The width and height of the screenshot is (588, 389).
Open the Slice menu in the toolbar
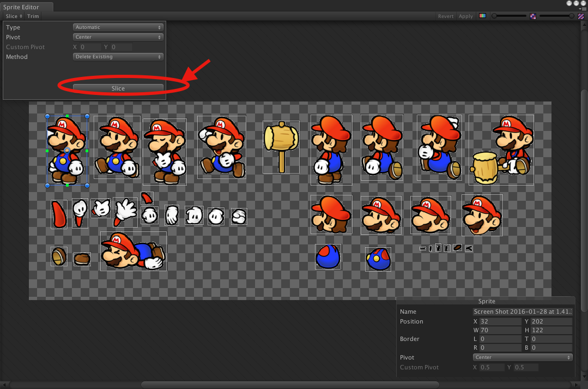click(14, 16)
